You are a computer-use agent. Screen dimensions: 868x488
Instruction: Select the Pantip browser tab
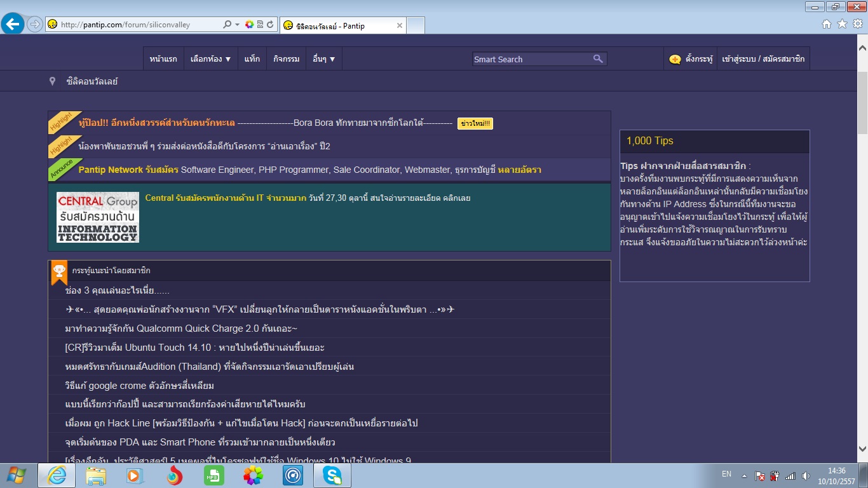pyautogui.click(x=342, y=25)
